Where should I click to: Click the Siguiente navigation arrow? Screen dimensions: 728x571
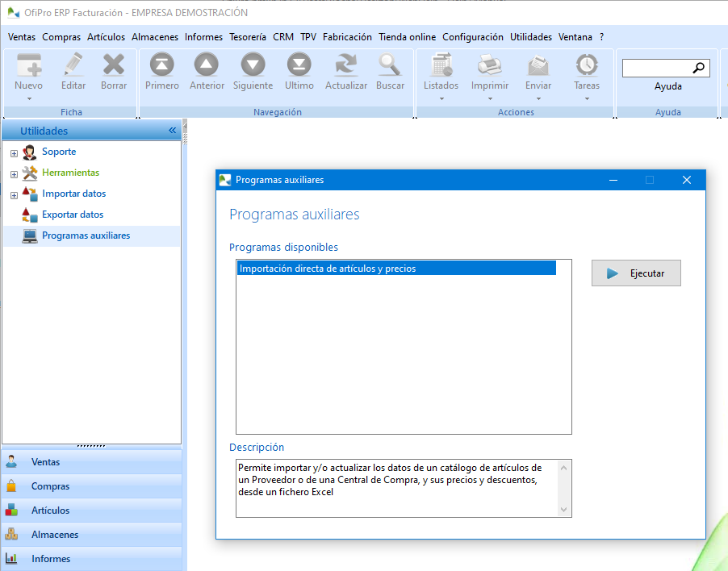[253, 65]
